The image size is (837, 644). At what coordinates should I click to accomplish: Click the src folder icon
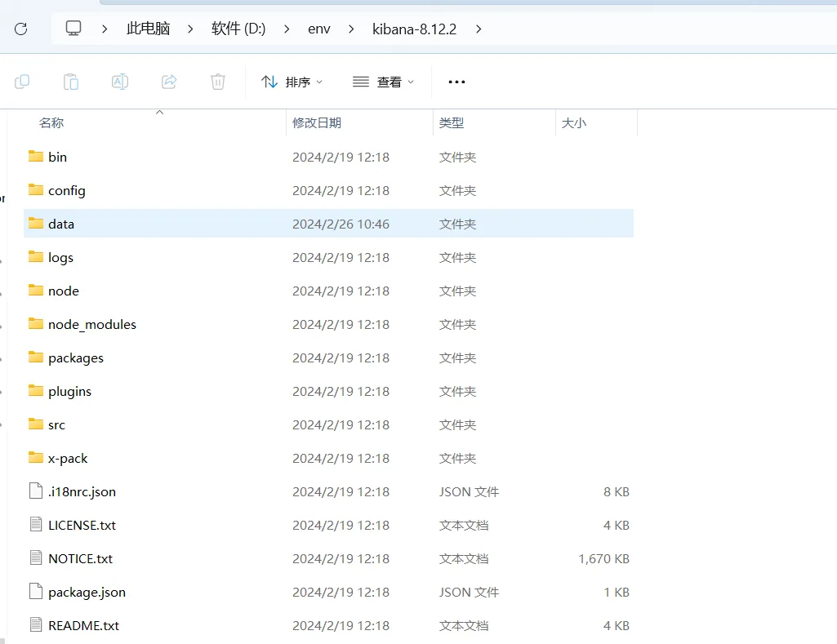[36, 424]
